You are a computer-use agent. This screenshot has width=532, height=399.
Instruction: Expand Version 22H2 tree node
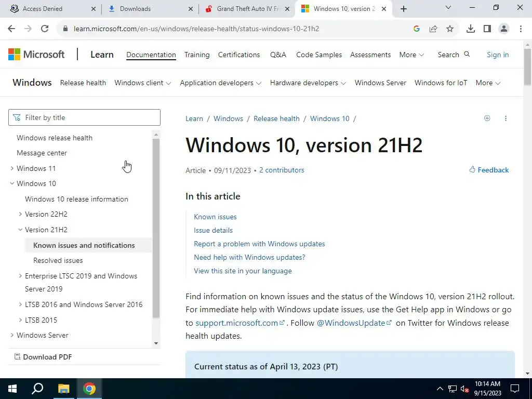[20, 214]
